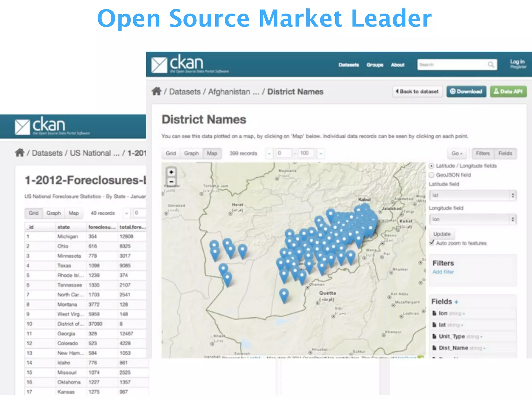Select the Grid tab in the Foreclosures window

pos(34,213)
